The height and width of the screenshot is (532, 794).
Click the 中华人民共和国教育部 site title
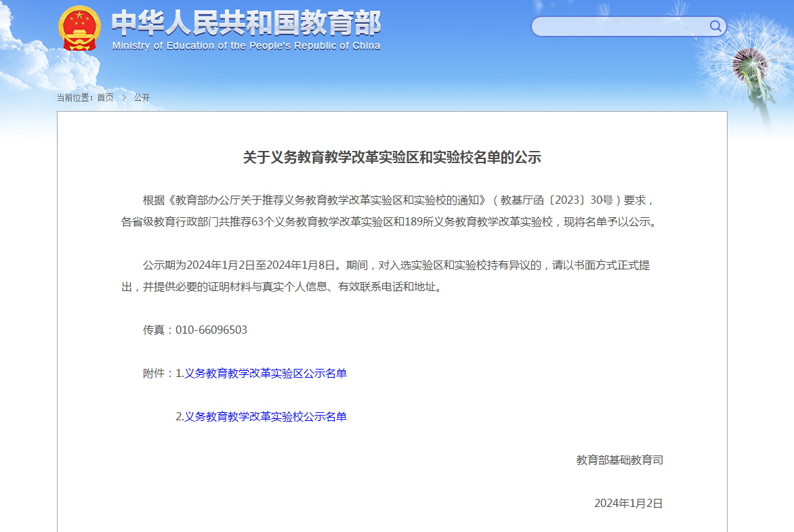click(x=246, y=23)
